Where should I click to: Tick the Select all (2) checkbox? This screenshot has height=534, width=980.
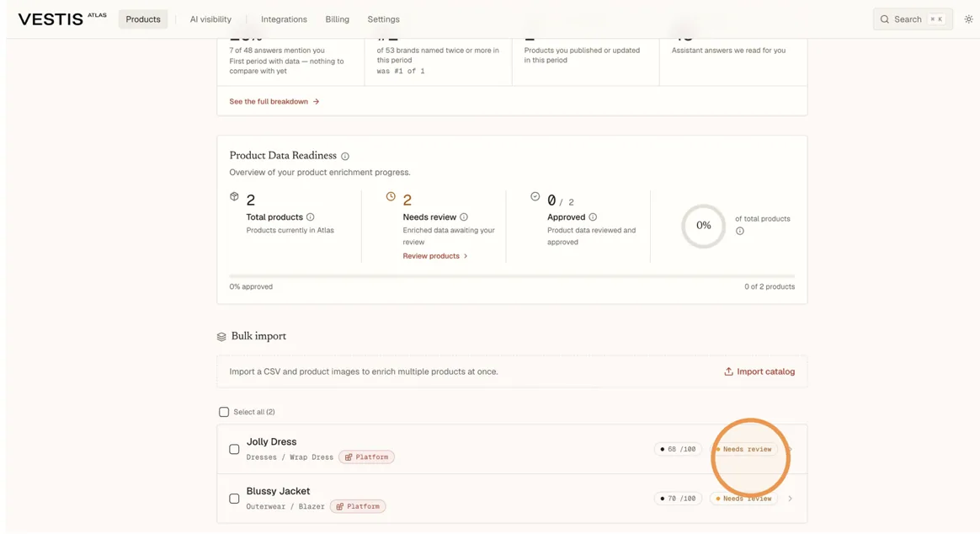point(224,412)
